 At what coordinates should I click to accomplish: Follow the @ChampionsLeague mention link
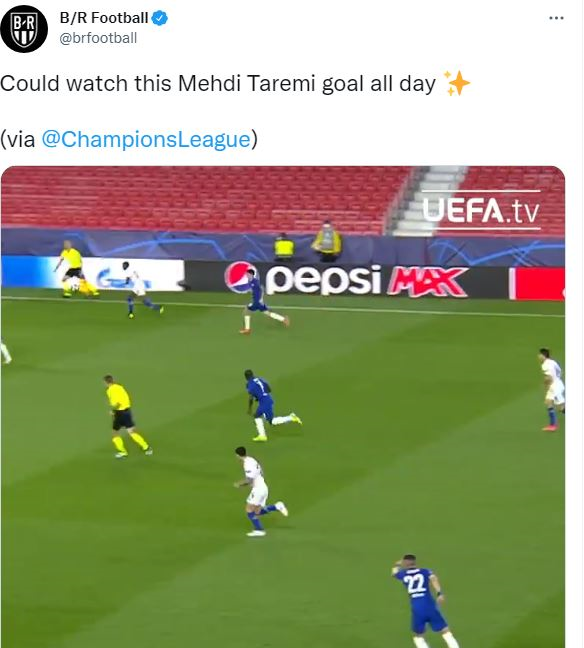[x=146, y=139]
